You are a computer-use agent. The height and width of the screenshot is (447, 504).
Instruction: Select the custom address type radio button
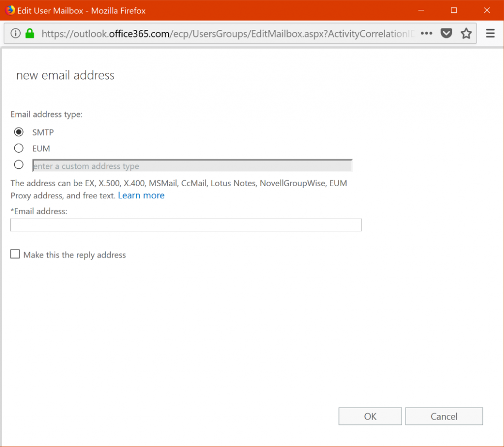[x=18, y=164]
